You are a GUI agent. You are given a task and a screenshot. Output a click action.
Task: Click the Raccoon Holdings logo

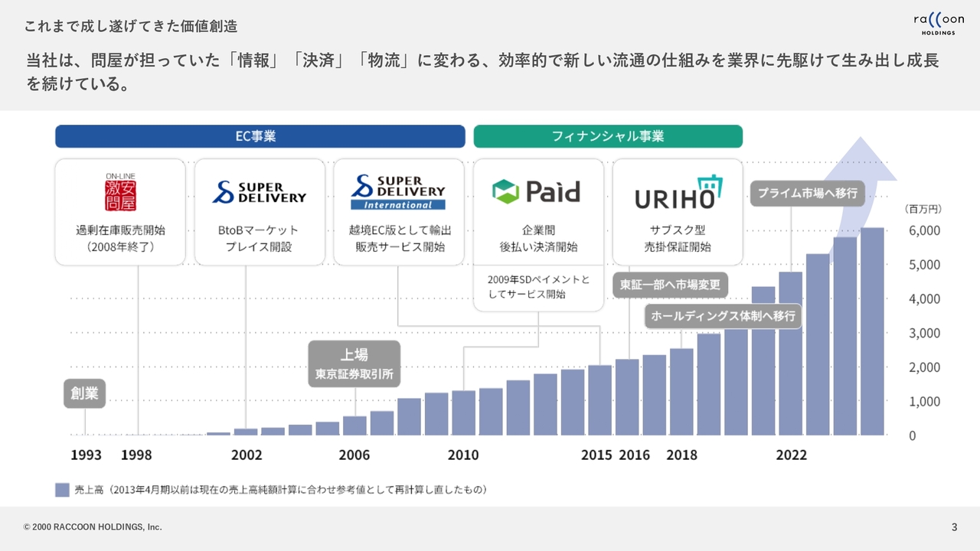[939, 24]
